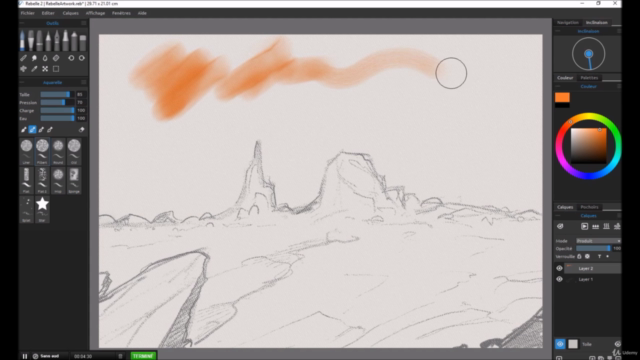
Task: Pause the recording with pause button
Action: (24, 356)
